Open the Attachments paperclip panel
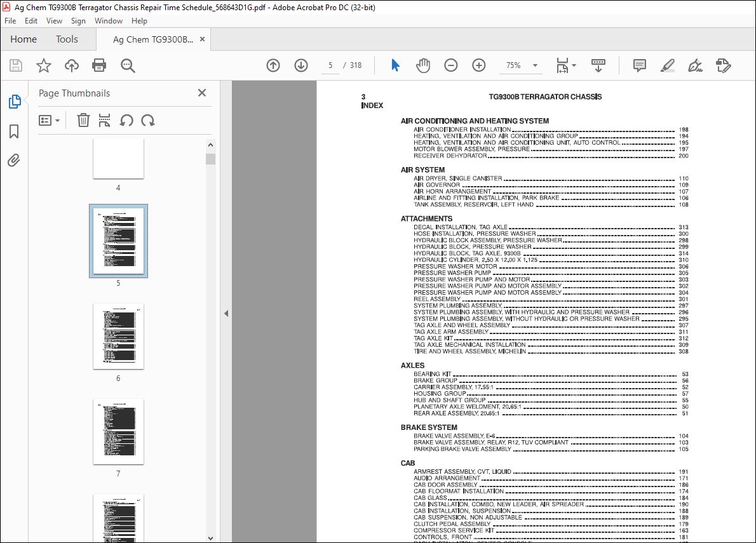This screenshot has width=756, height=543. tap(14, 160)
